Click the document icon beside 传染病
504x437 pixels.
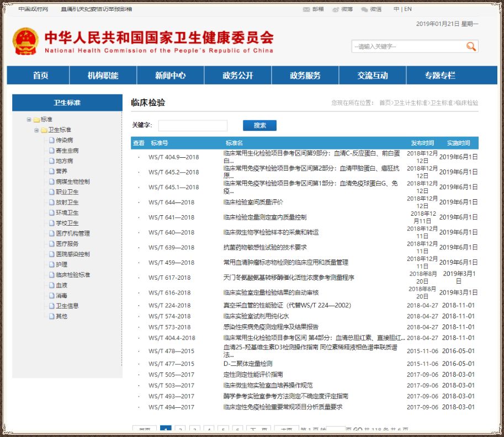point(51,140)
